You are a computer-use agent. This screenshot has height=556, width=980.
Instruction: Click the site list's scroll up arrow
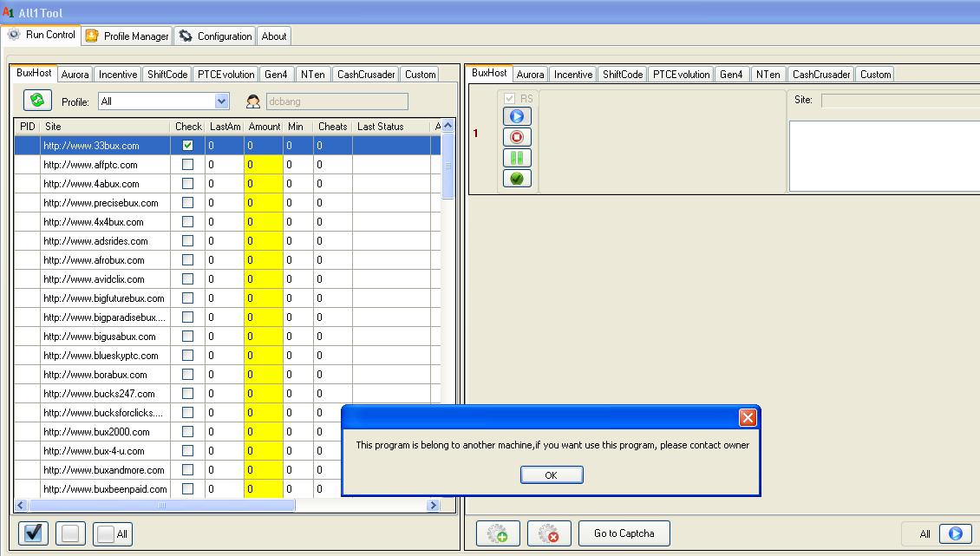pyautogui.click(x=448, y=126)
